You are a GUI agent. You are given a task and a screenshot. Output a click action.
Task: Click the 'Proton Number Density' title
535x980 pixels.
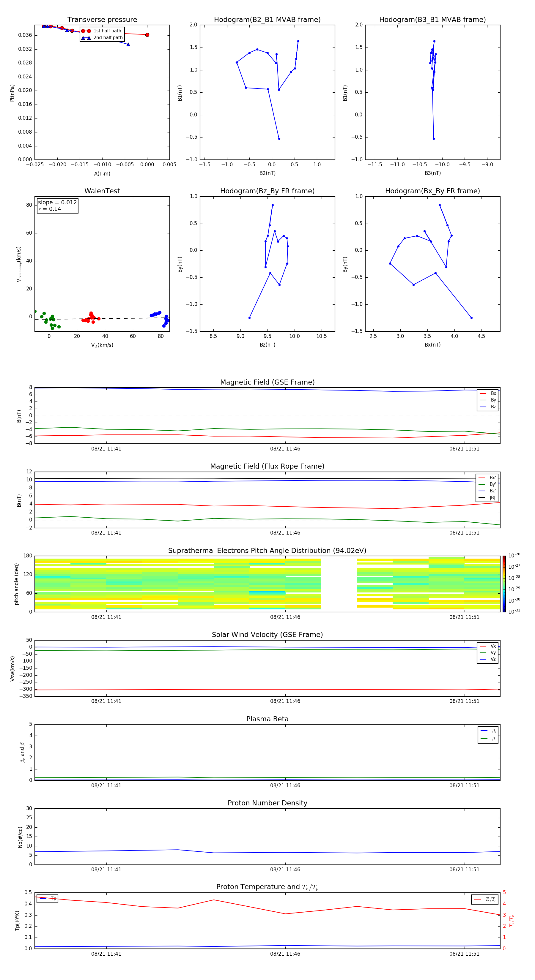[x=267, y=803]
